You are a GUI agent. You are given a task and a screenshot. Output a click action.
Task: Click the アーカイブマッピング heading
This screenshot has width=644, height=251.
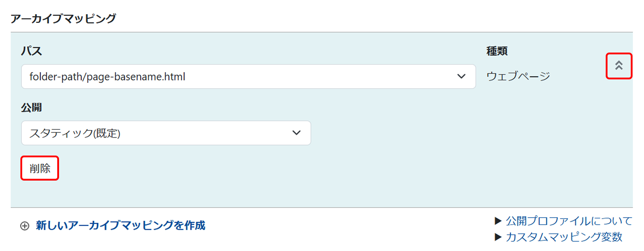(63, 19)
